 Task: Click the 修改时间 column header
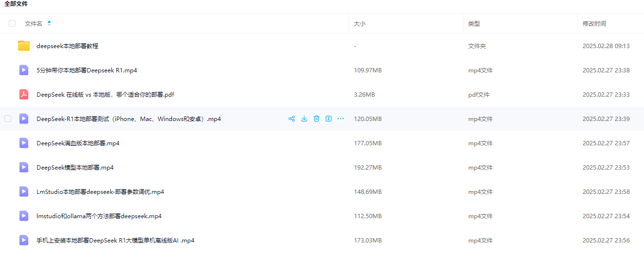[x=594, y=23]
